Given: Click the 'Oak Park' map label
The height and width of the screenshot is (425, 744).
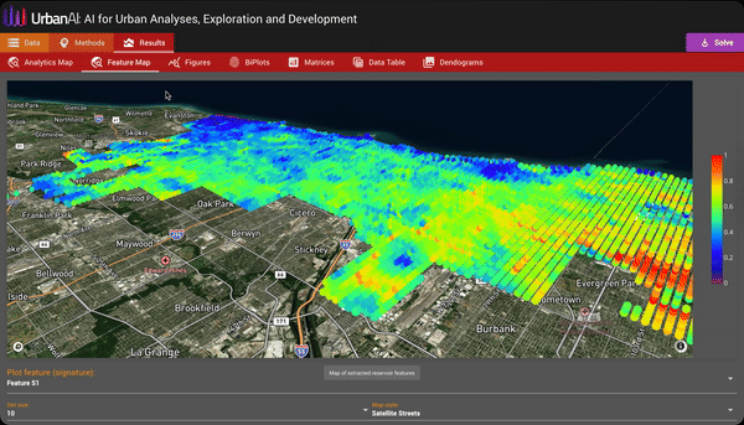Looking at the screenshot, I should (215, 204).
